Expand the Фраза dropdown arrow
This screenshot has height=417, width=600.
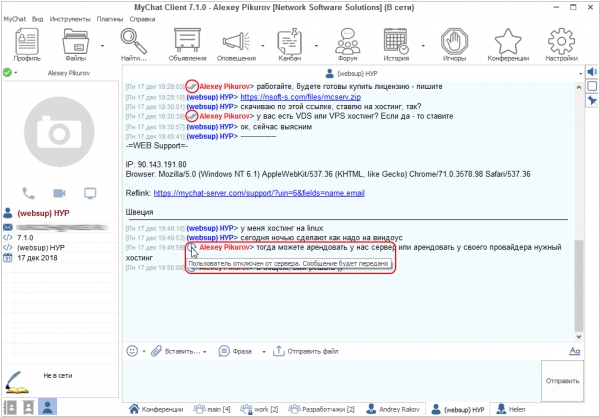point(264,352)
